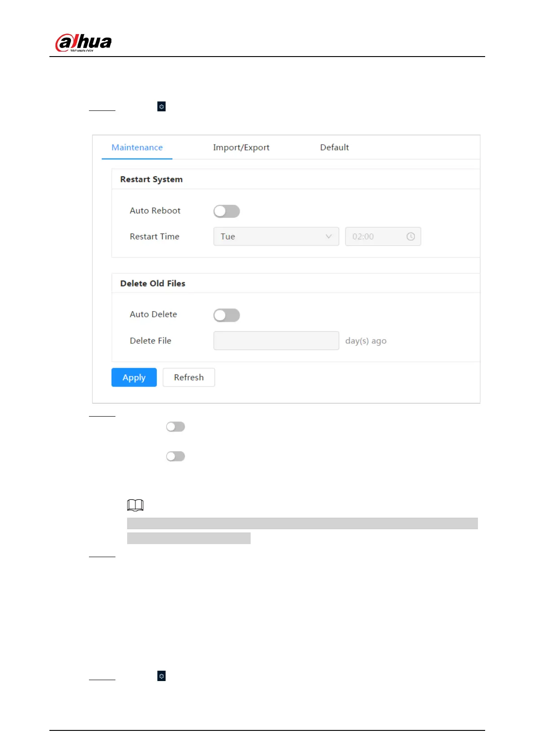Viewport: 535px width, 756px height.
Task: Expand the Tue dropdown chevron arrow
Action: [x=328, y=237]
